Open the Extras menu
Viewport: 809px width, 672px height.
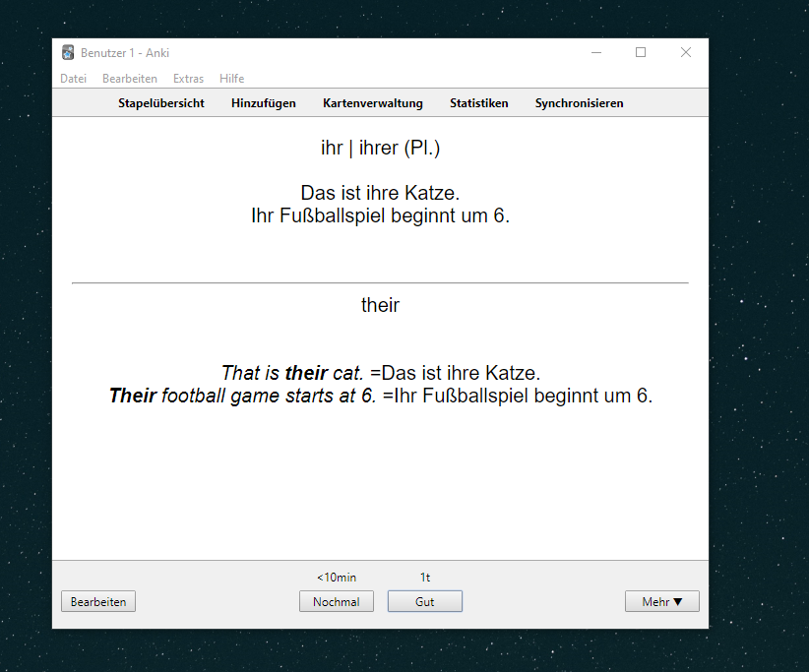(x=188, y=79)
